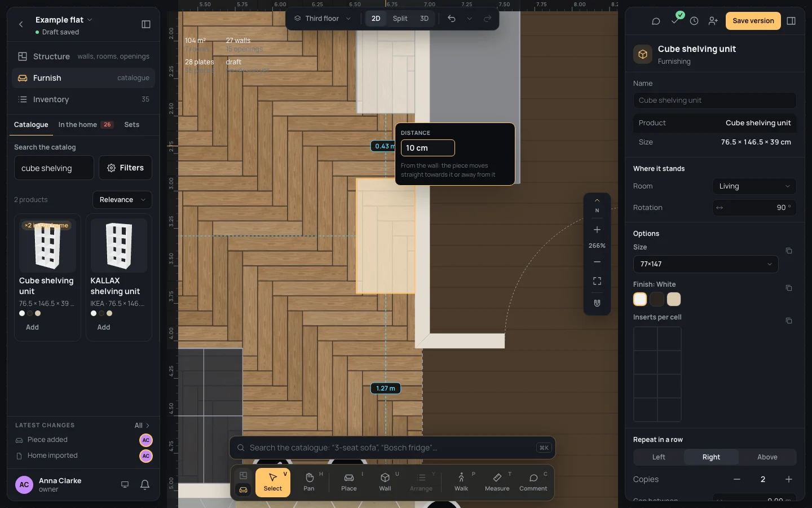Screen dimensions: 812x508
Task: Switch view to Split mode
Action: click(400, 19)
